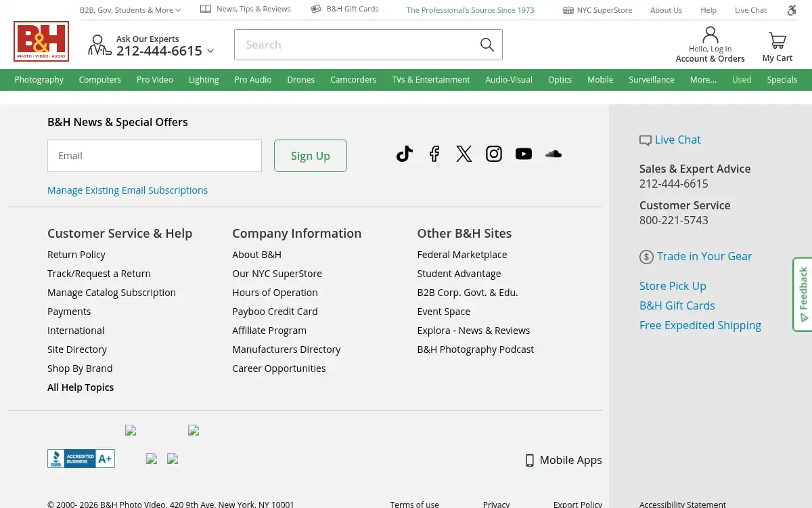Click the Trade in dollar icon
Image resolution: width=812 pixels, height=508 pixels.
647,257
